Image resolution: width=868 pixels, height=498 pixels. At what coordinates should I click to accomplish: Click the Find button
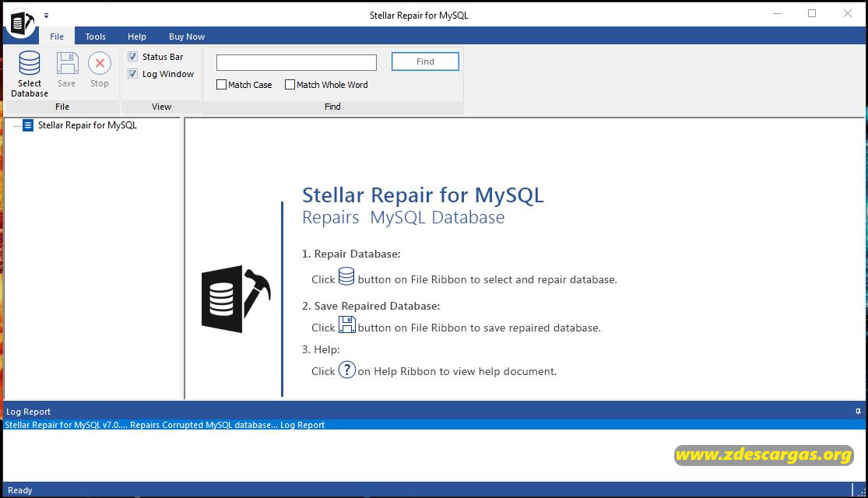pyautogui.click(x=425, y=61)
